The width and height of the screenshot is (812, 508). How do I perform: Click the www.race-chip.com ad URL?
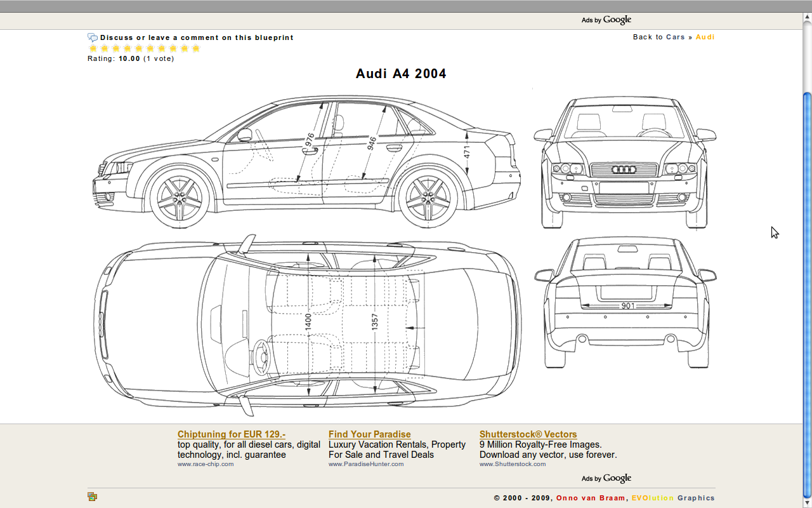[x=206, y=464]
